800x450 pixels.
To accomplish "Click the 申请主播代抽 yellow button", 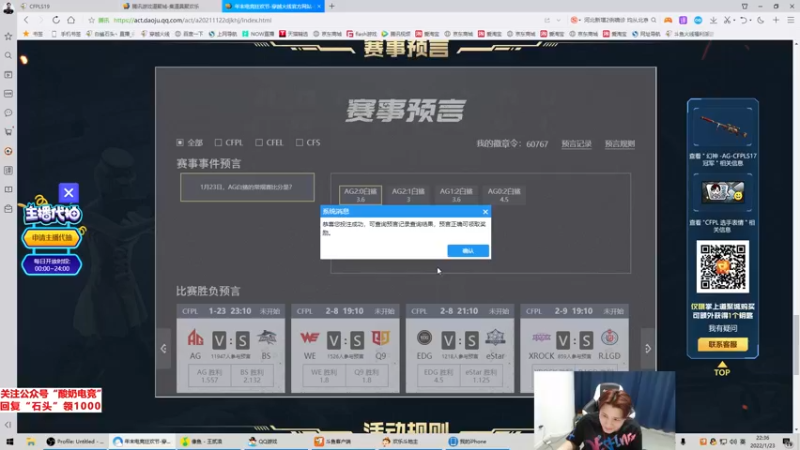I will (52, 238).
